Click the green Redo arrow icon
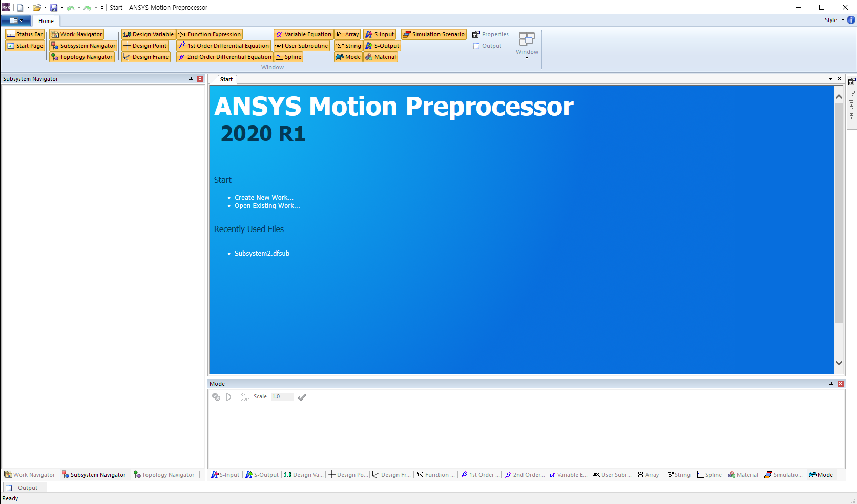 (88, 8)
